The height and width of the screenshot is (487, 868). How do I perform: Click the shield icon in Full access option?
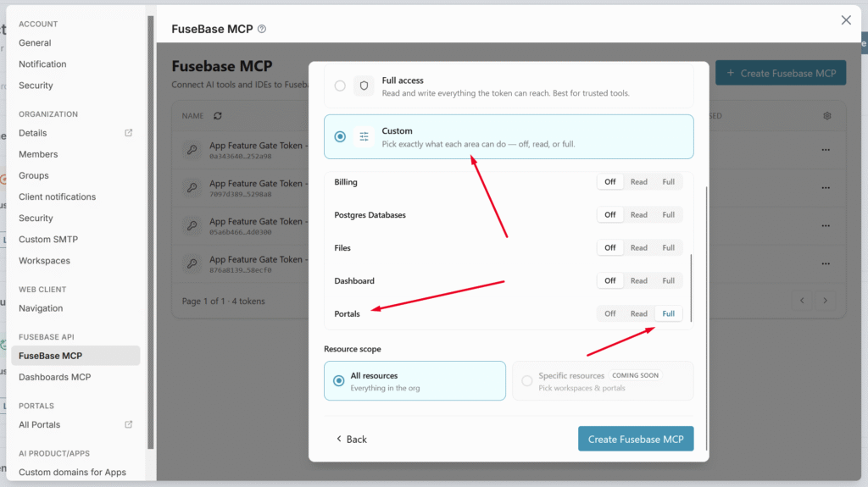tap(364, 86)
